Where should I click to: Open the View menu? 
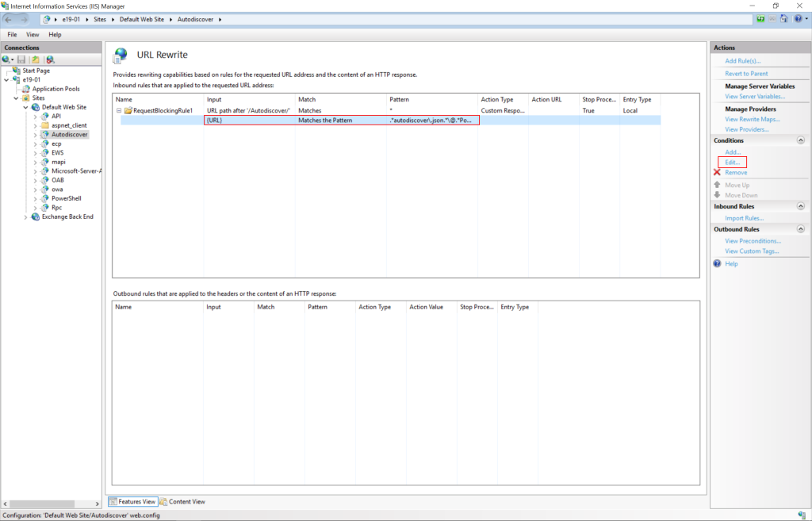pyautogui.click(x=33, y=35)
